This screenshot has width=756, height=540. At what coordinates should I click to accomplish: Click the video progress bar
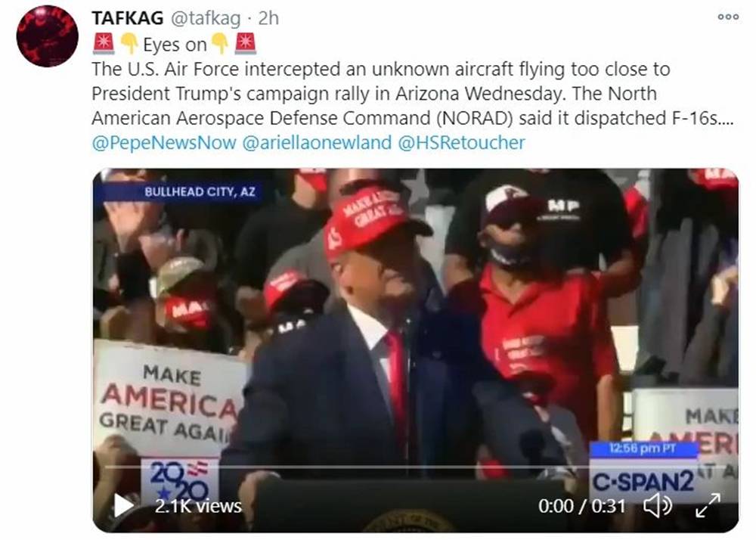tap(415, 467)
